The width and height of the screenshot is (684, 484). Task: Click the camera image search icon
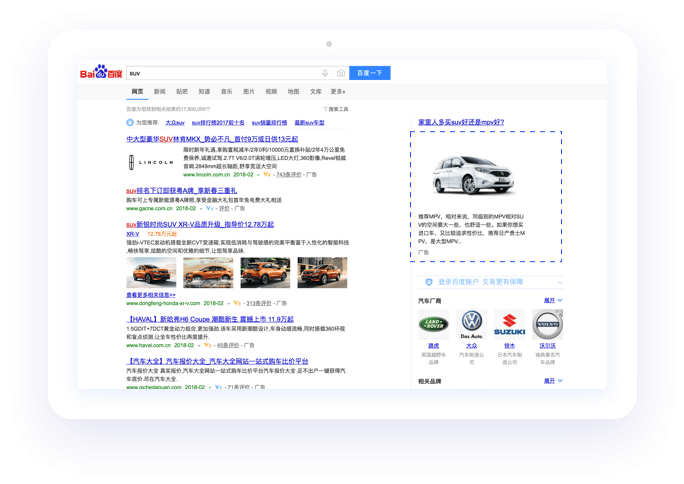tap(340, 73)
